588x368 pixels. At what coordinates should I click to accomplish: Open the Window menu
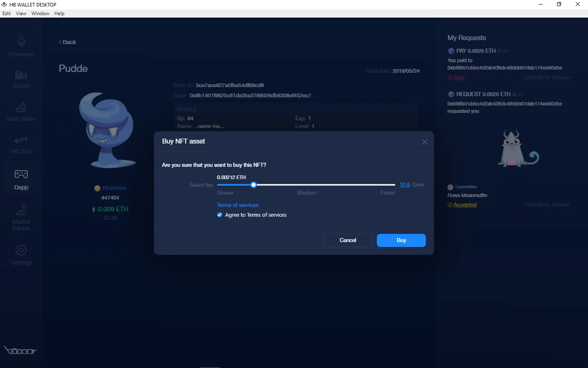(40, 13)
